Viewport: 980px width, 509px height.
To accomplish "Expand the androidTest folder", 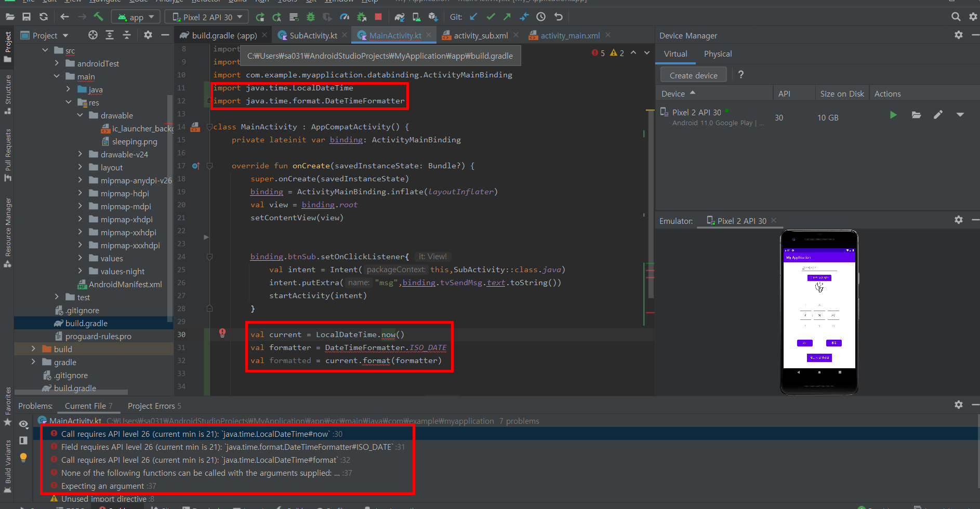I will click(x=57, y=63).
